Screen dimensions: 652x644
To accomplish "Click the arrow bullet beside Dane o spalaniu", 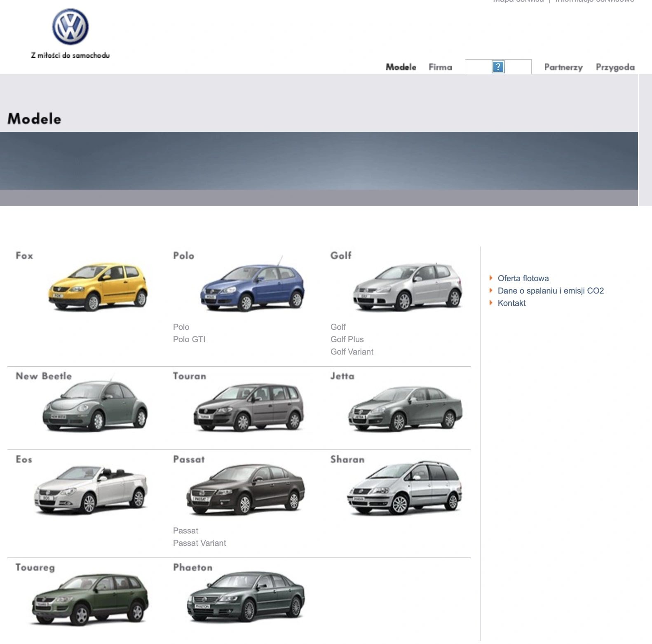I will 491,291.
